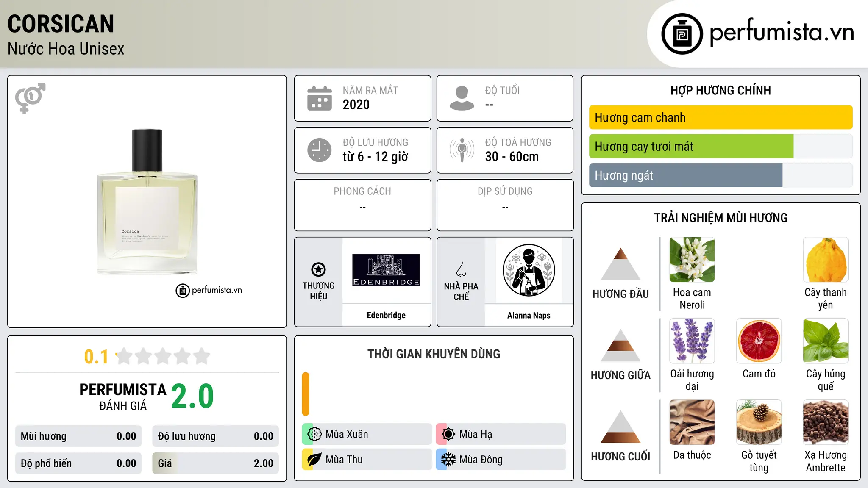Screen dimensions: 868x488
Task: Select the Hương ngát accord bar
Action: [721, 175]
